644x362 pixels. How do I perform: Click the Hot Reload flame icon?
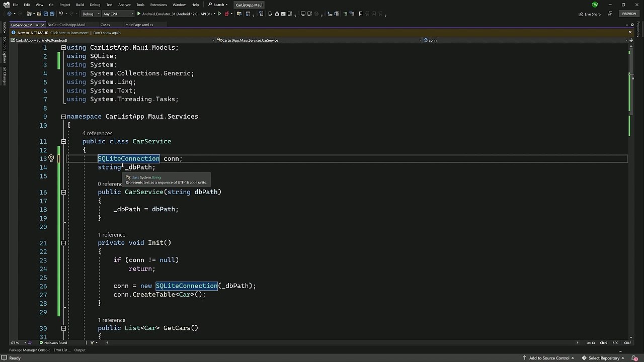click(227, 14)
